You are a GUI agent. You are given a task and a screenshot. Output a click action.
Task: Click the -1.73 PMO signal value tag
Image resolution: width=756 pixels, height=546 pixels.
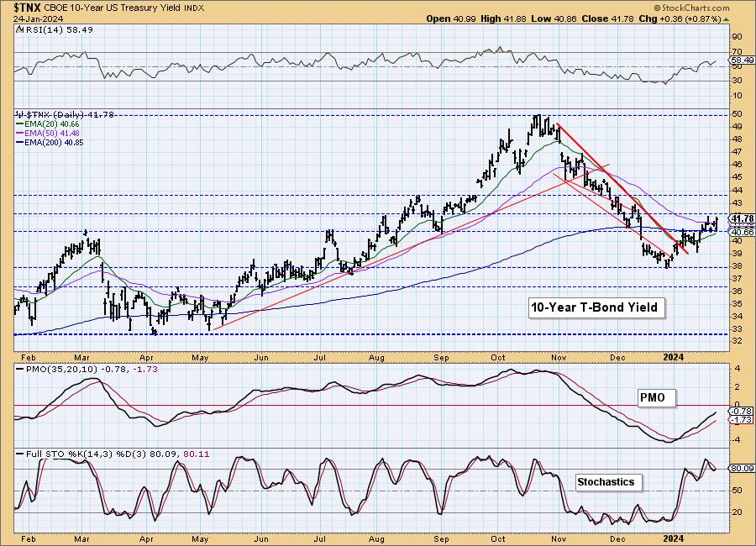(742, 420)
